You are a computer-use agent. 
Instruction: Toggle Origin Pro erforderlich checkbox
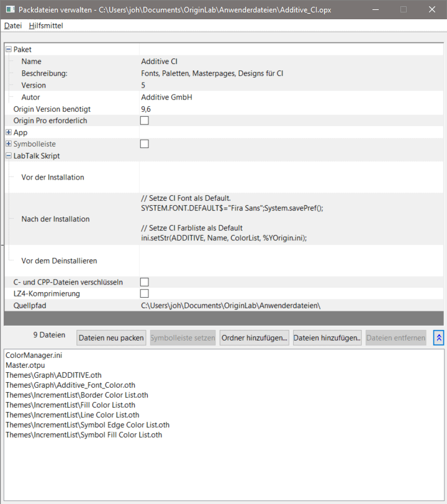(145, 121)
